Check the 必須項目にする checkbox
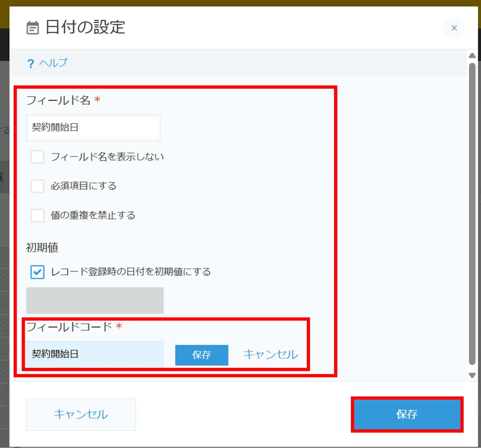 pos(37,186)
